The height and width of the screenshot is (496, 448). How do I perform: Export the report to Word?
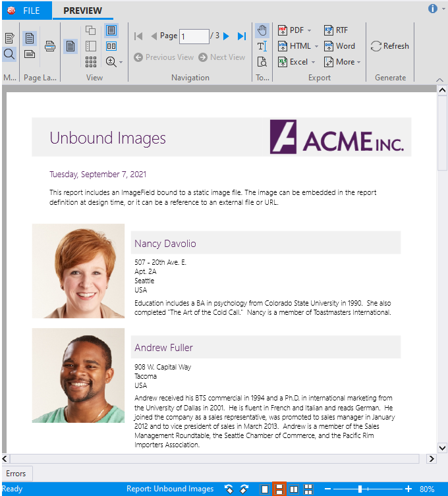click(339, 46)
